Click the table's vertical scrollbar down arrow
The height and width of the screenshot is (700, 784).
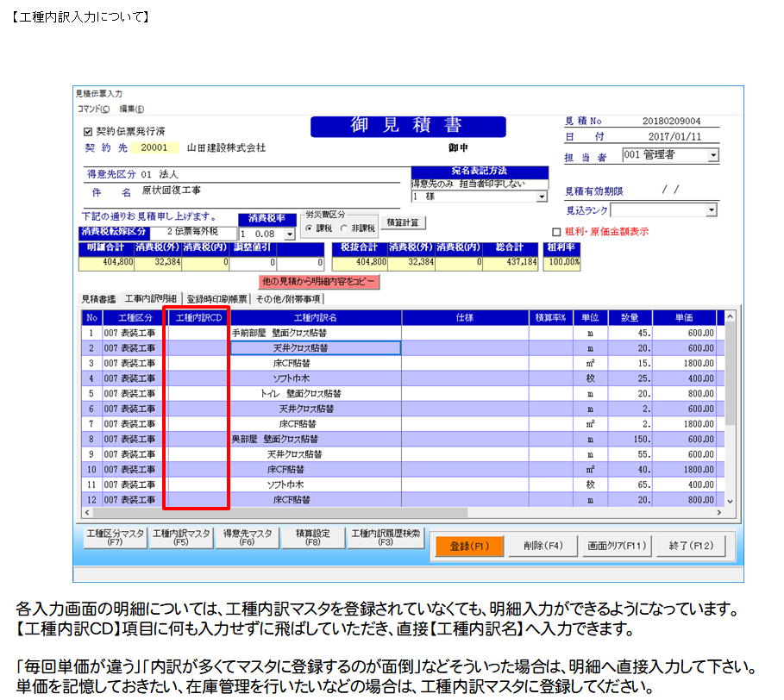(730, 501)
